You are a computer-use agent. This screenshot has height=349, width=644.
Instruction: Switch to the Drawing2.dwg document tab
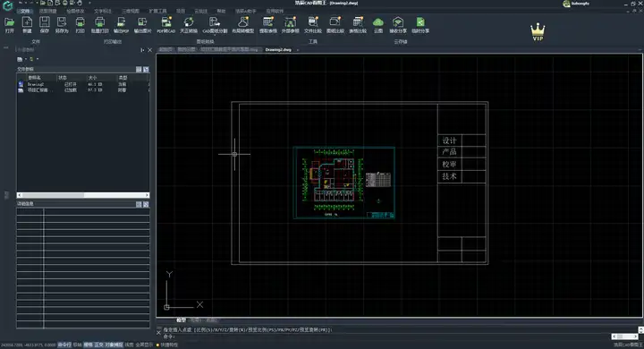[x=278, y=50]
